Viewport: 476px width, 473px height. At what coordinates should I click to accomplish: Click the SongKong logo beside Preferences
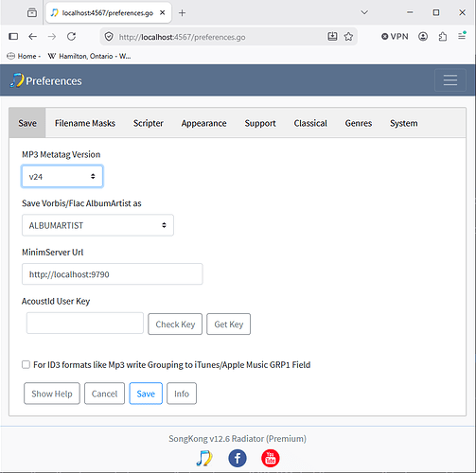pos(17,80)
